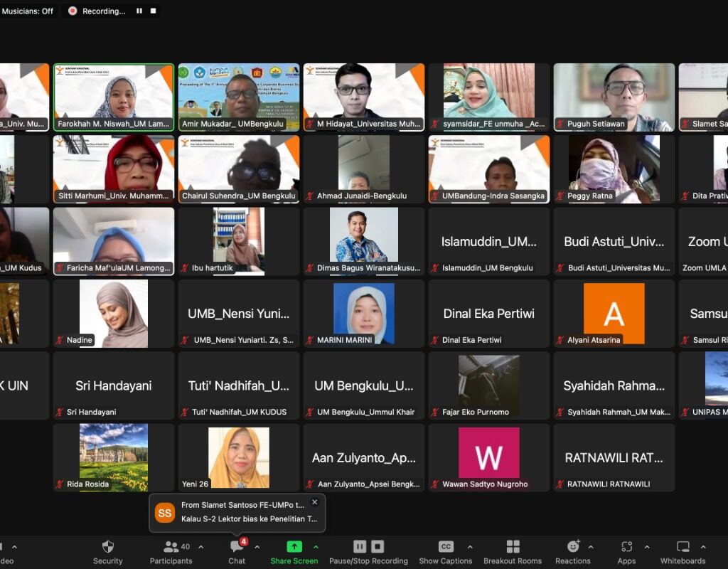728x569 pixels.
Task: Select M Hidayat video tile
Action: coord(364,97)
